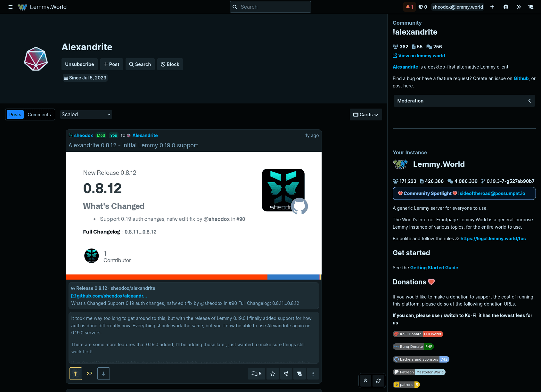Screen dimensions: 541x392
Task: Collapse the Moderation section
Action: pyautogui.click(x=529, y=101)
